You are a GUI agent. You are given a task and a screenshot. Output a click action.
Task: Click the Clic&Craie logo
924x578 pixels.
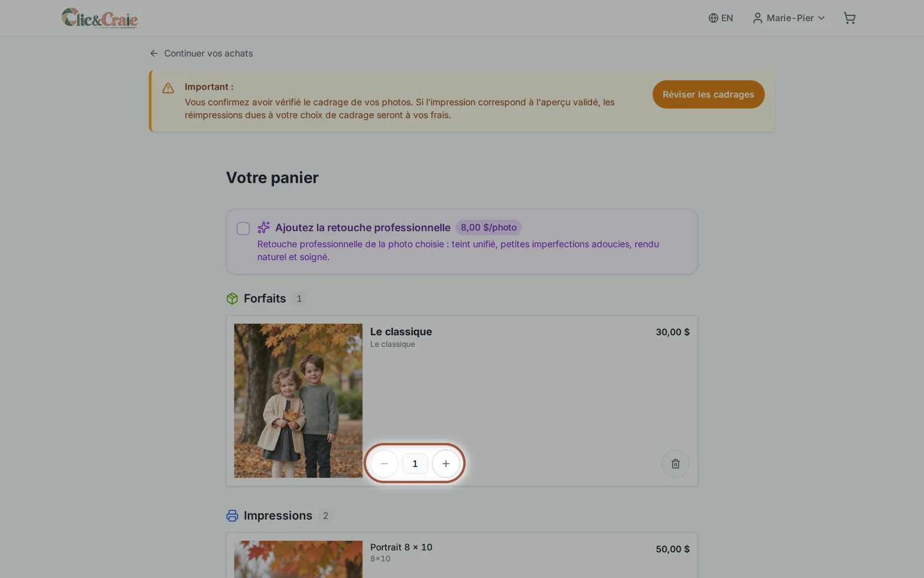point(100,18)
